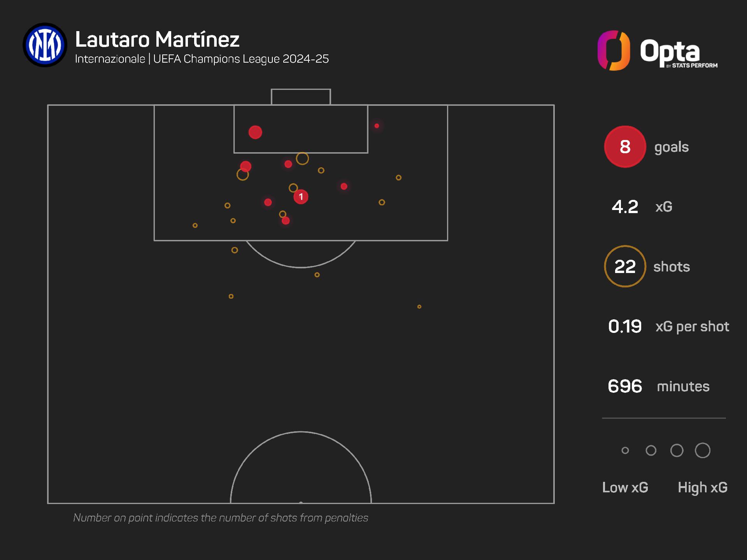
Task: Click the smallest Low xG legend circle
Action: (625, 450)
